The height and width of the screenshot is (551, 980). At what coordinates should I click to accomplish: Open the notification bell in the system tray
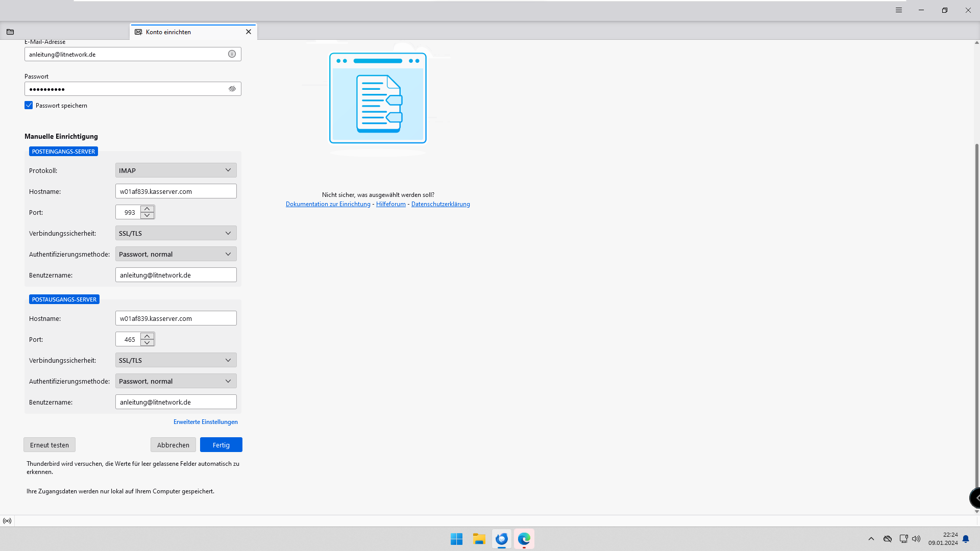(966, 539)
